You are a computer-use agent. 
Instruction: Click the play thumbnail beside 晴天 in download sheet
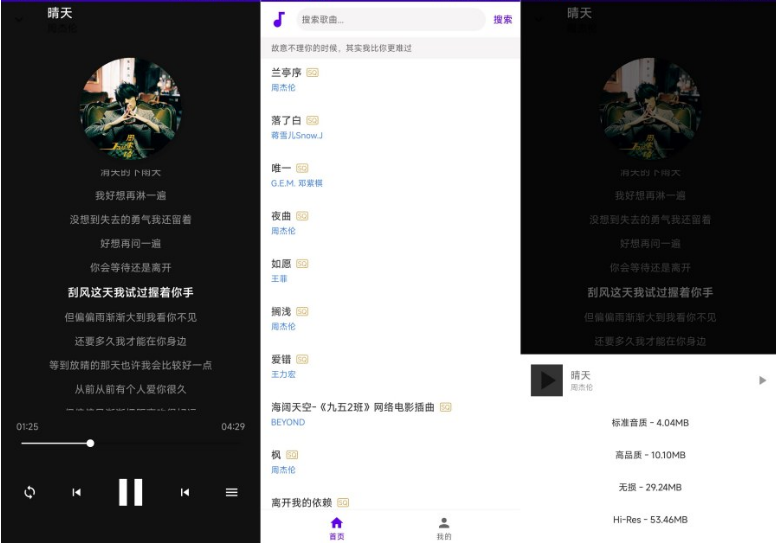pyautogui.click(x=547, y=380)
